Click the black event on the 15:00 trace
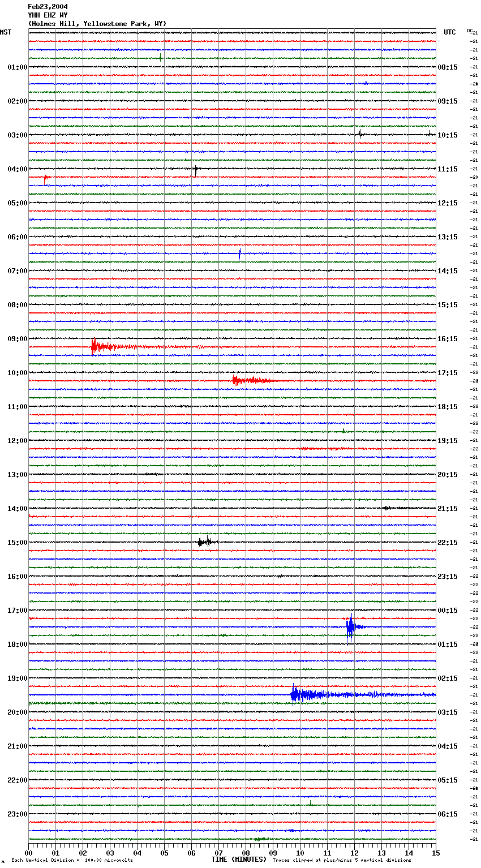 (x=207, y=542)
